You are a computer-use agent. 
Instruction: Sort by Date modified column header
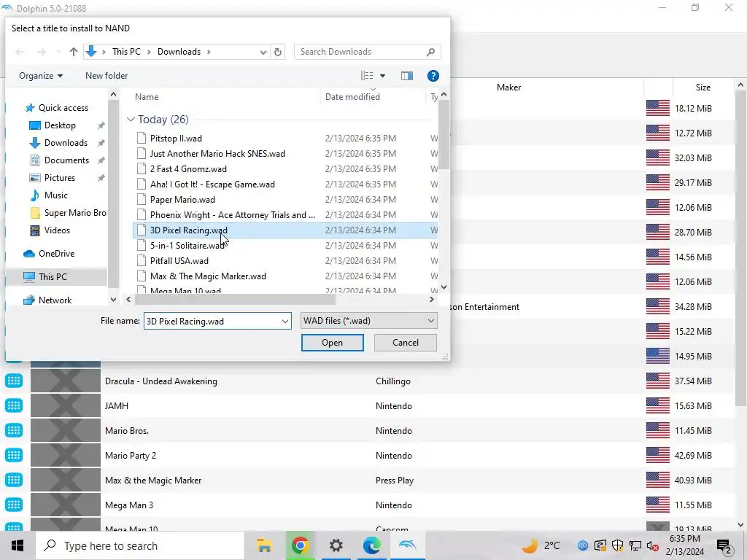[352, 97]
